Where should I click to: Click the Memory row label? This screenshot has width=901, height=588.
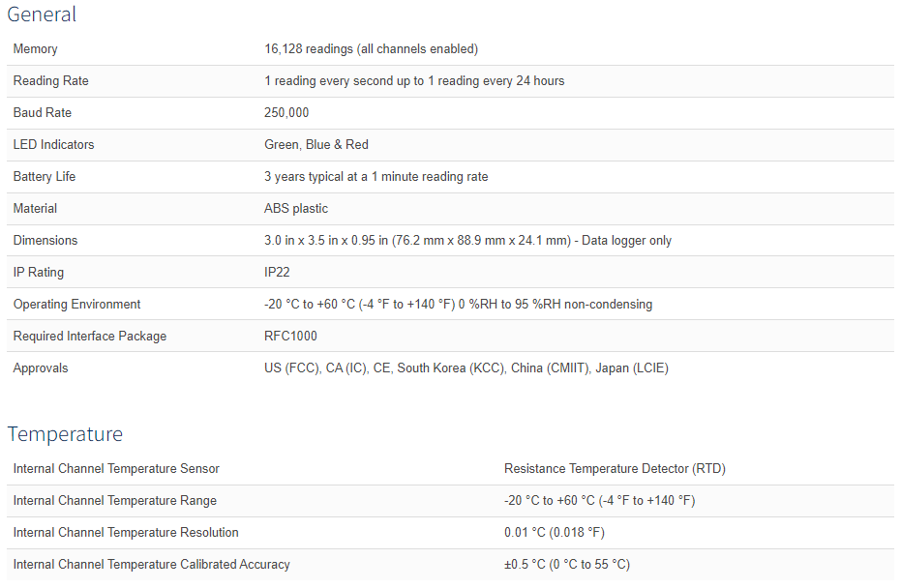click(x=35, y=49)
